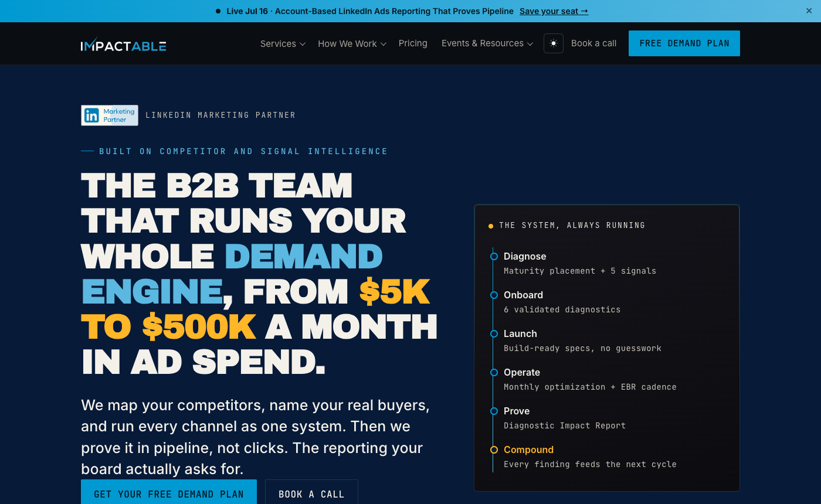The height and width of the screenshot is (504, 821).
Task: Expand the Events & Resources menu
Action: click(x=487, y=43)
